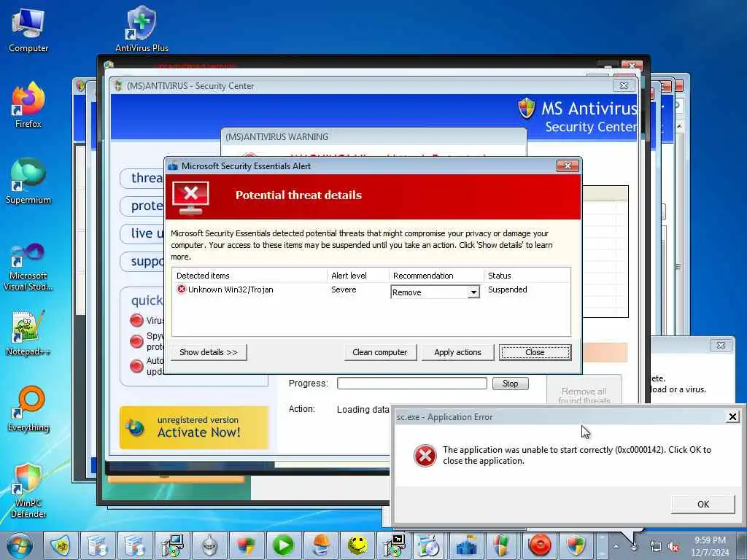This screenshot has height=560, width=747.
Task: Select the Unknown Win32/Trojan row
Action: tap(371, 290)
